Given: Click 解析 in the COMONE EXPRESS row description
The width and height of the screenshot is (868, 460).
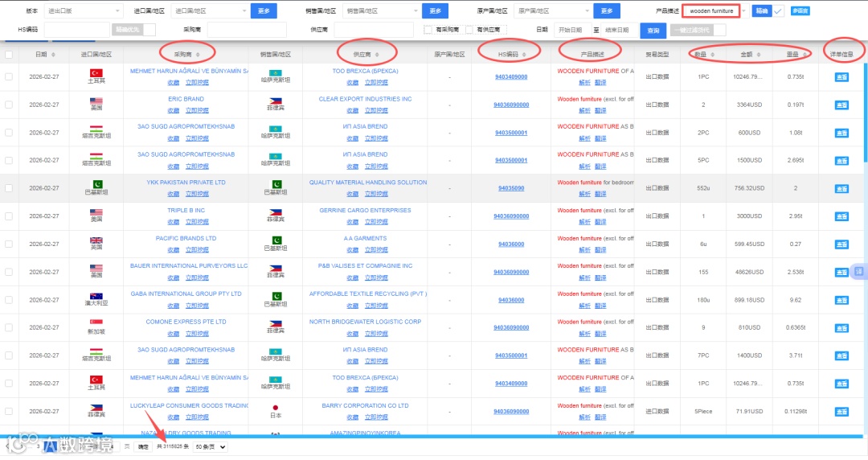Looking at the screenshot, I should [x=584, y=334].
